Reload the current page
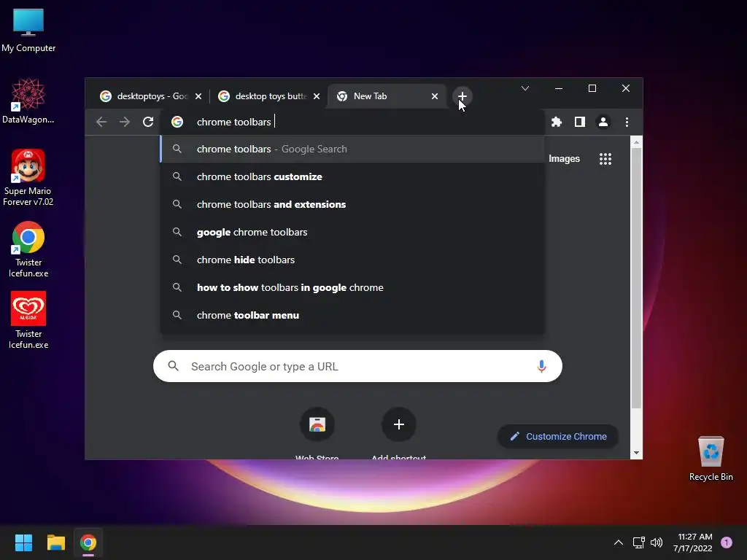This screenshot has width=747, height=560. 148,122
